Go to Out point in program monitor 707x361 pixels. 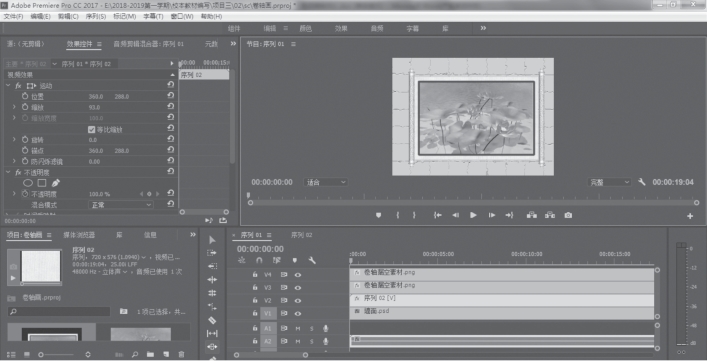(x=509, y=215)
